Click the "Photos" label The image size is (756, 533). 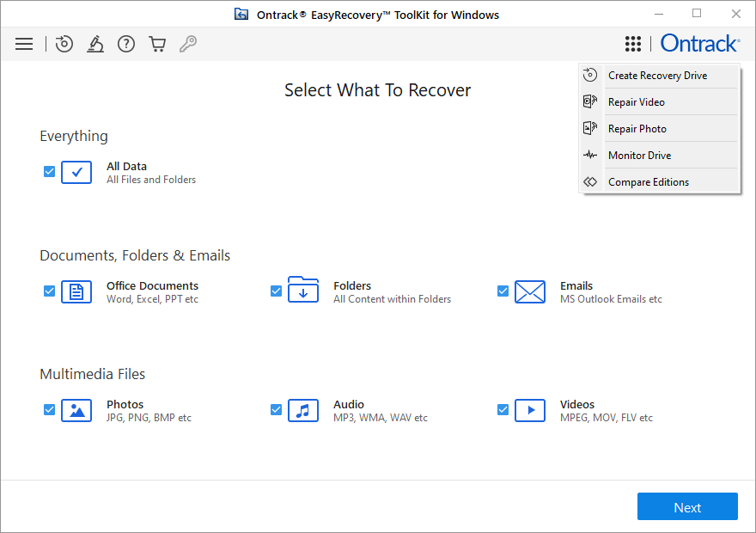pos(125,405)
